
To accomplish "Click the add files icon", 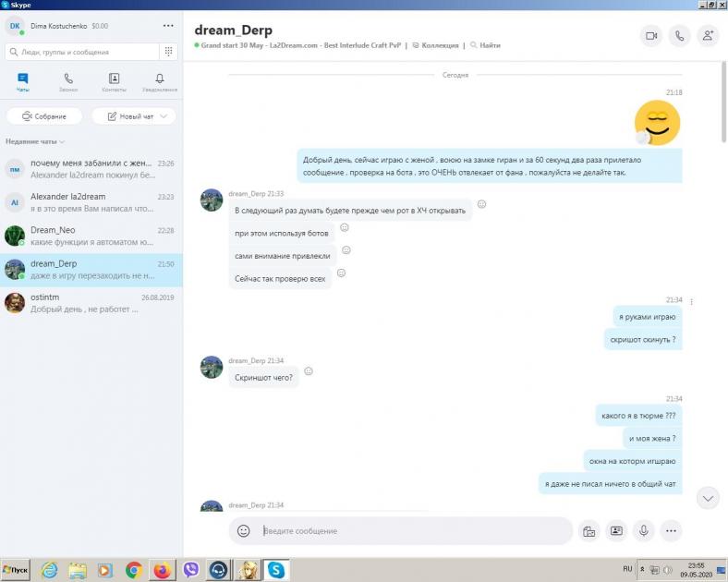I will (x=588, y=531).
